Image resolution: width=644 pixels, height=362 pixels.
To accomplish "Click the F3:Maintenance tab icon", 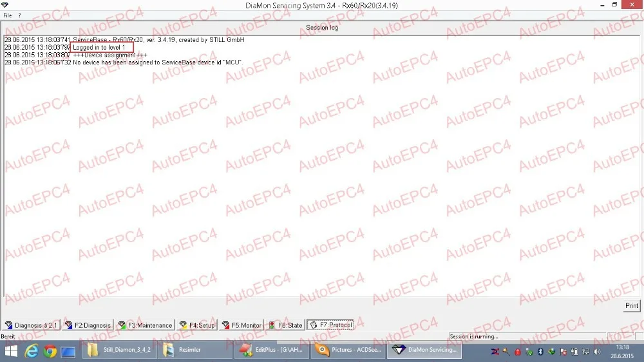I will pos(122,325).
